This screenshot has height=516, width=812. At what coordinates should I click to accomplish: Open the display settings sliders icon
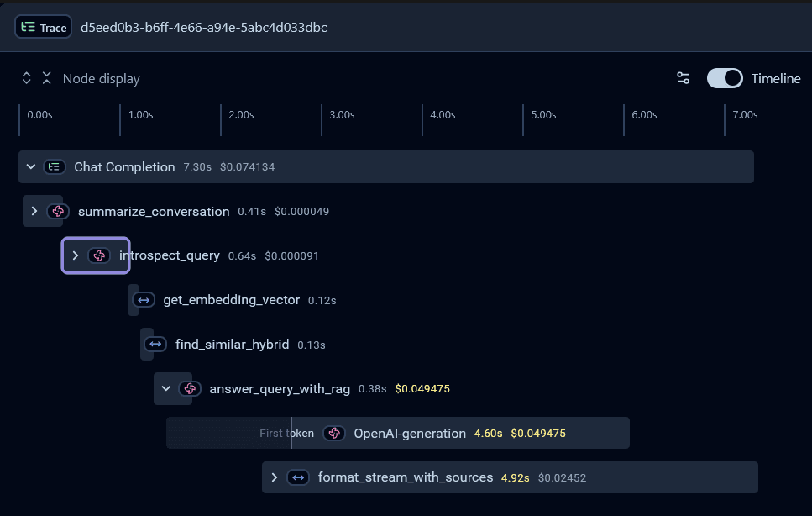click(683, 78)
